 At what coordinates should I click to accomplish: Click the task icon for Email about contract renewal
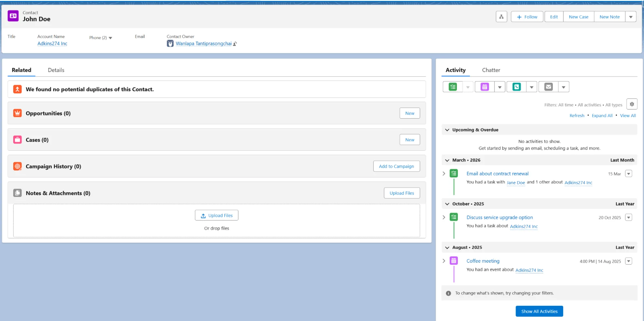pyautogui.click(x=454, y=173)
